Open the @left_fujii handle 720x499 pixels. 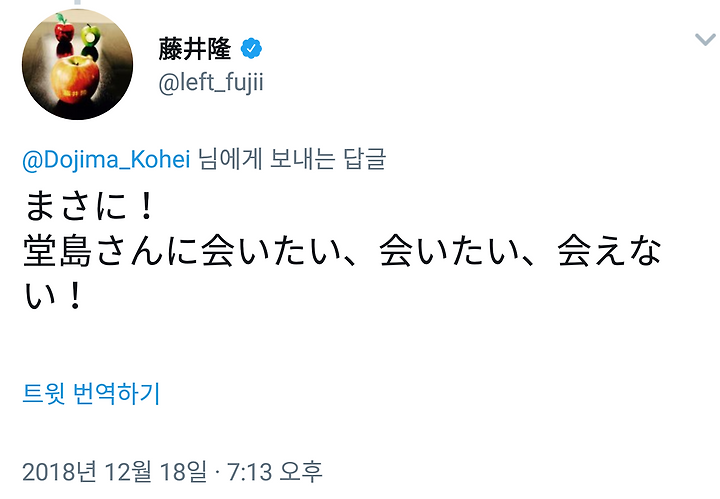coord(211,83)
